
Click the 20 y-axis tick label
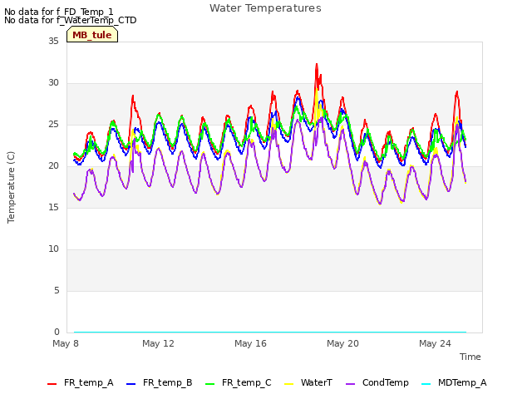(53, 166)
